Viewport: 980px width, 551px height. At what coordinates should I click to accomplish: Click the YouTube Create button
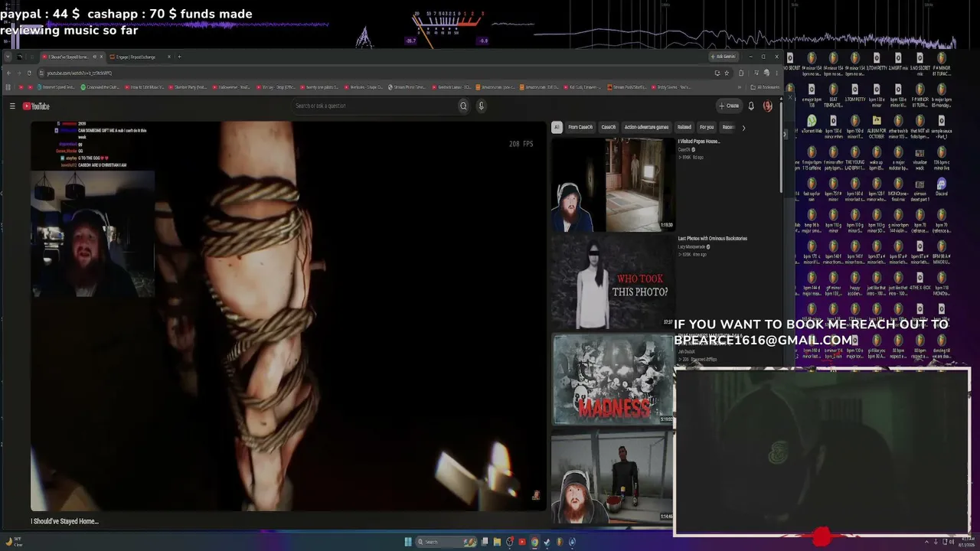(729, 106)
